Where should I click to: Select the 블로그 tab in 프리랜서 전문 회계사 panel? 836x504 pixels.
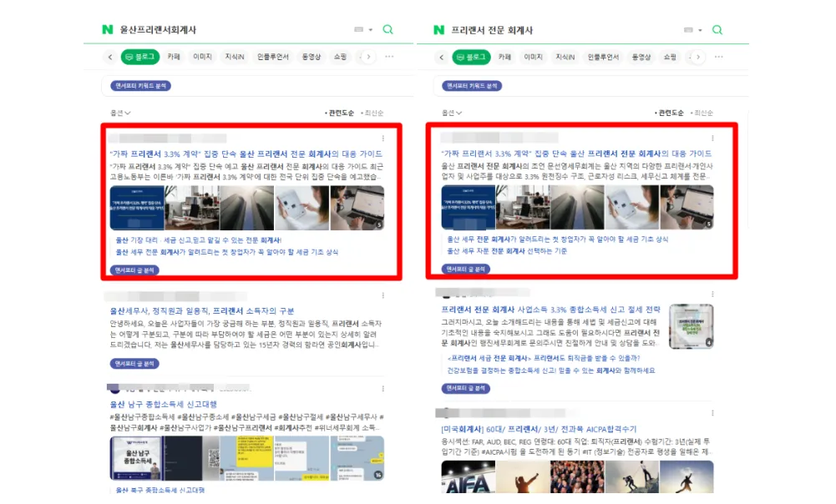471,57
